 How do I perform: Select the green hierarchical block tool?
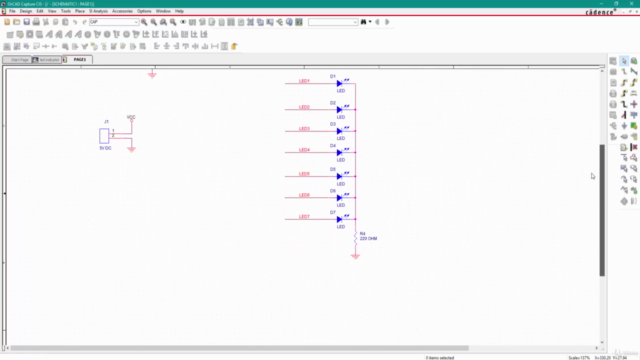coord(634,126)
